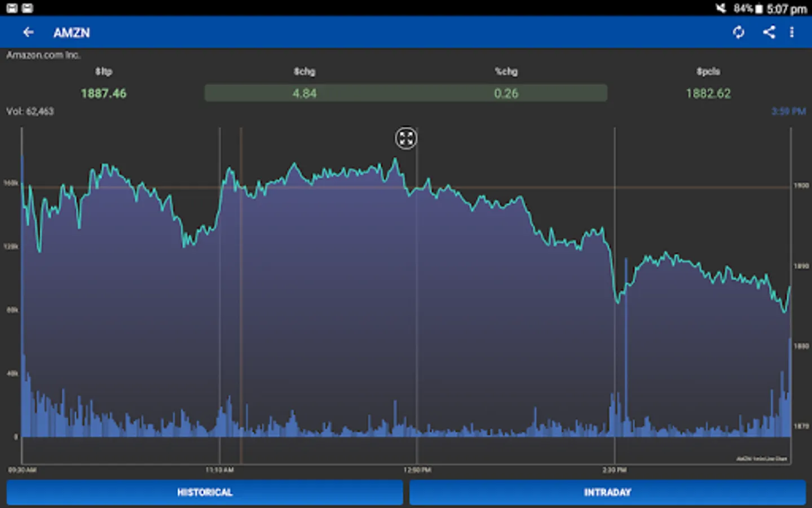Tap the muted sound status icon
Image resolution: width=812 pixels, height=508 pixels.
pyautogui.click(x=721, y=8)
